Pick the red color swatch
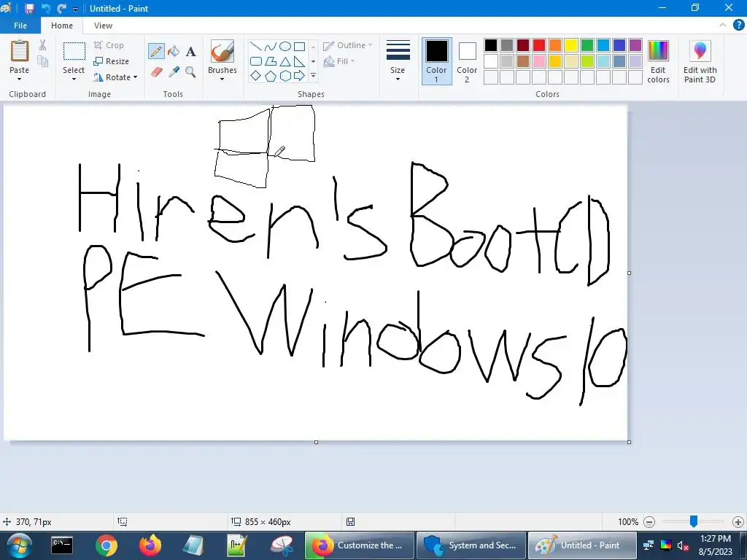Screen dimensions: 747x560 [539, 45]
